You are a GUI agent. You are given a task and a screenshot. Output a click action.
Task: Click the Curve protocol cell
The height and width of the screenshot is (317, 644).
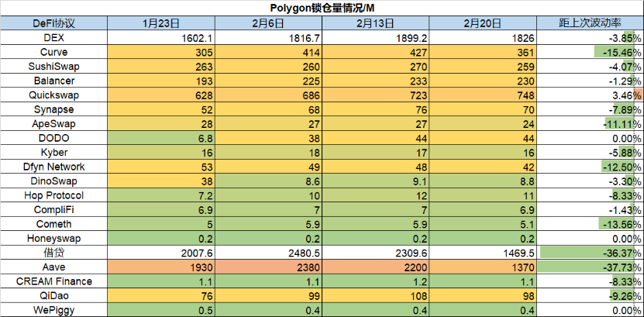tap(53, 52)
